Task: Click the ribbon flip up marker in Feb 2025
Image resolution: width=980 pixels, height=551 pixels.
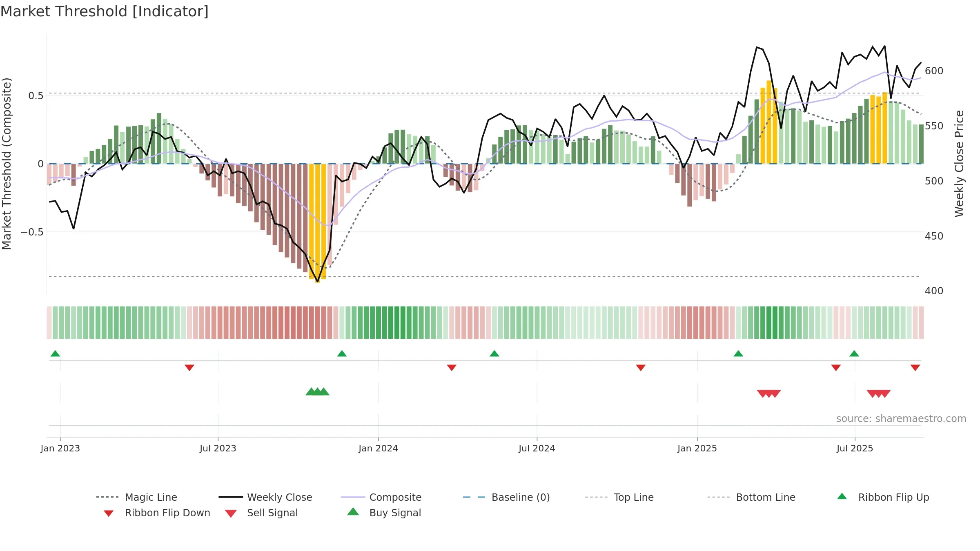Action: 738,353
